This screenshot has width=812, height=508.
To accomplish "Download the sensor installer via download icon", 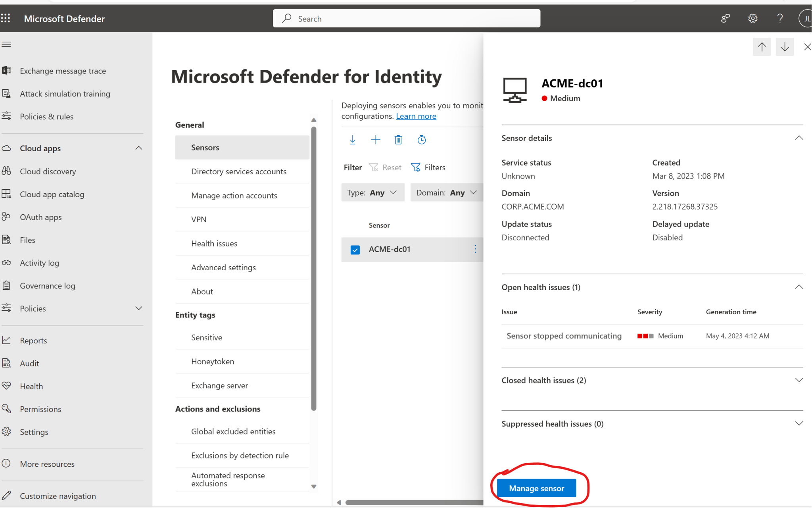I will pyautogui.click(x=352, y=140).
